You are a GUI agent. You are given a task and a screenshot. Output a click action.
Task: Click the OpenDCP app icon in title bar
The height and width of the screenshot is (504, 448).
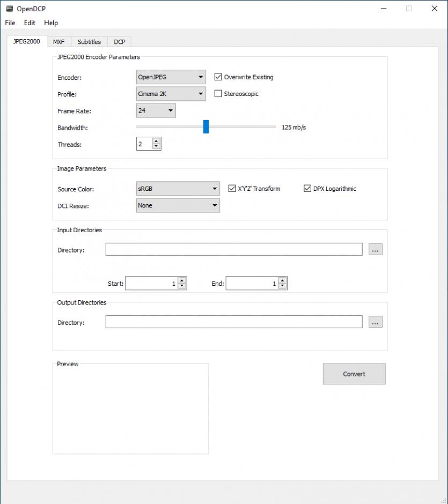click(9, 9)
